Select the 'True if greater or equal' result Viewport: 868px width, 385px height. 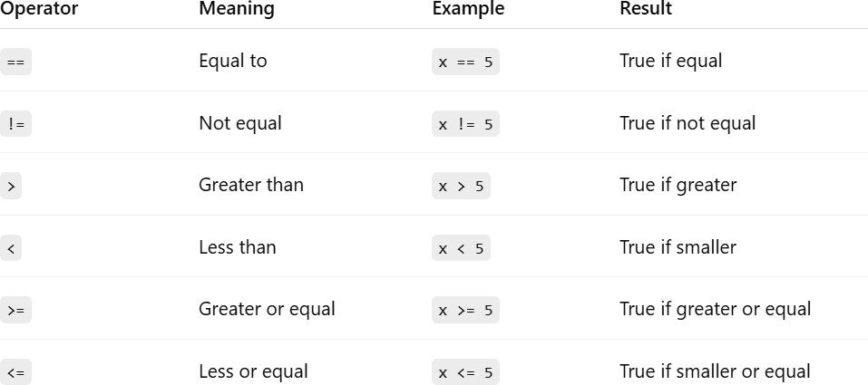pyautogui.click(x=715, y=309)
